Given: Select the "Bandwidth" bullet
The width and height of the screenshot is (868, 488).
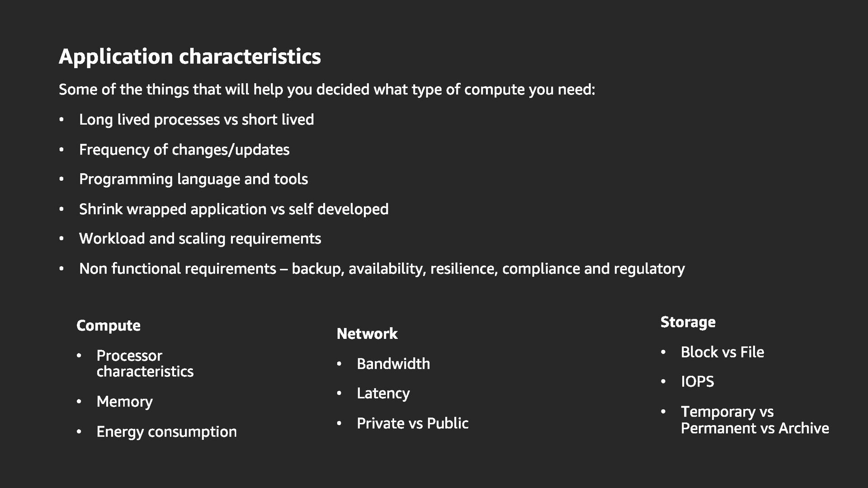Looking at the screenshot, I should (x=393, y=364).
